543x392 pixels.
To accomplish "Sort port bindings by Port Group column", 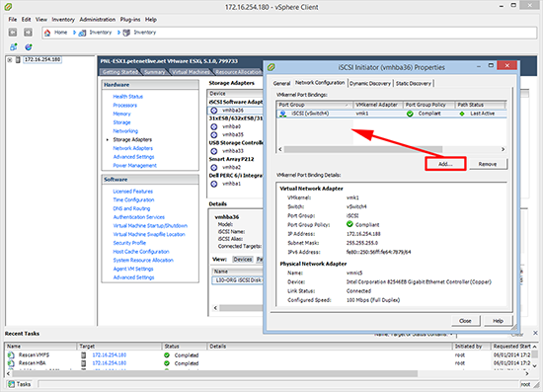I will 314,105.
